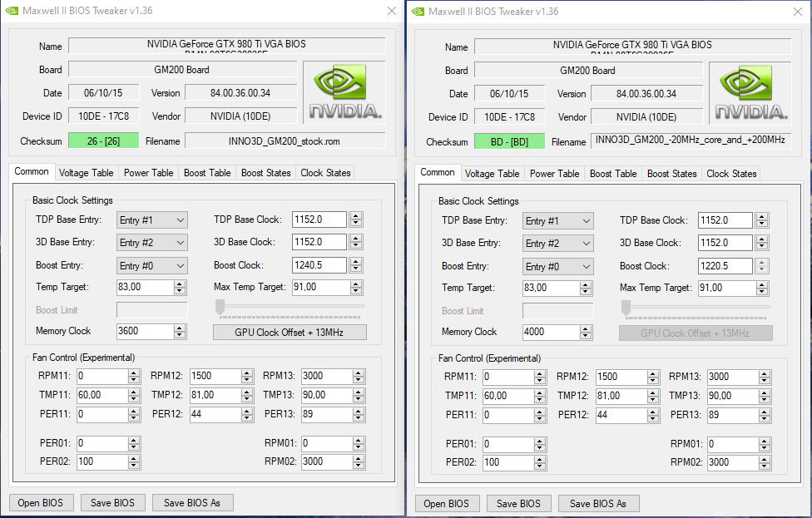Click PER13 spinner in right window
The image size is (812, 518).
(x=765, y=415)
